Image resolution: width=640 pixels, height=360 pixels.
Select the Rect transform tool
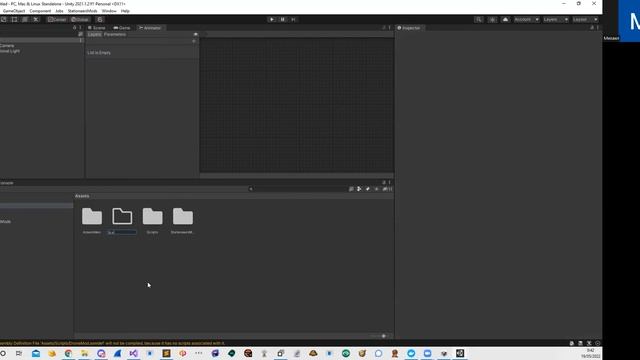click(14, 20)
